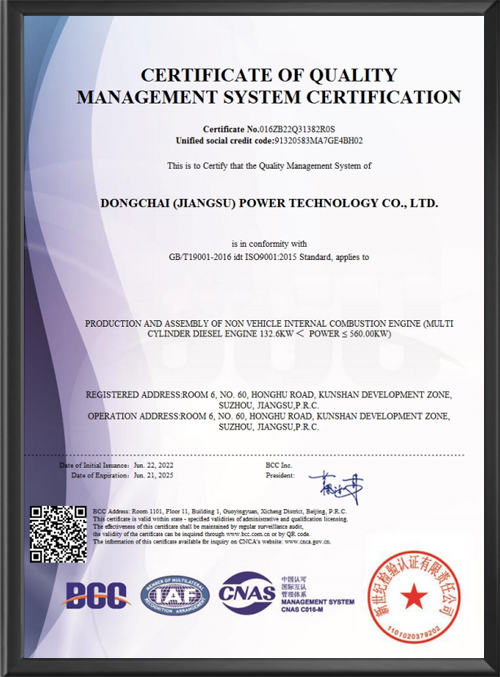The height and width of the screenshot is (677, 500).
Task: Click the red circular company seal
Action: (x=414, y=596)
